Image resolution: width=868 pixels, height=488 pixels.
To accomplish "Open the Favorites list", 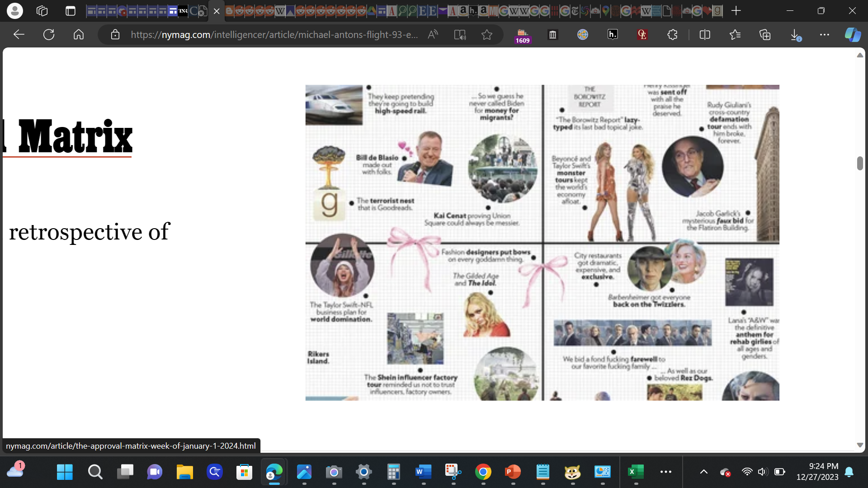I will 735,34.
